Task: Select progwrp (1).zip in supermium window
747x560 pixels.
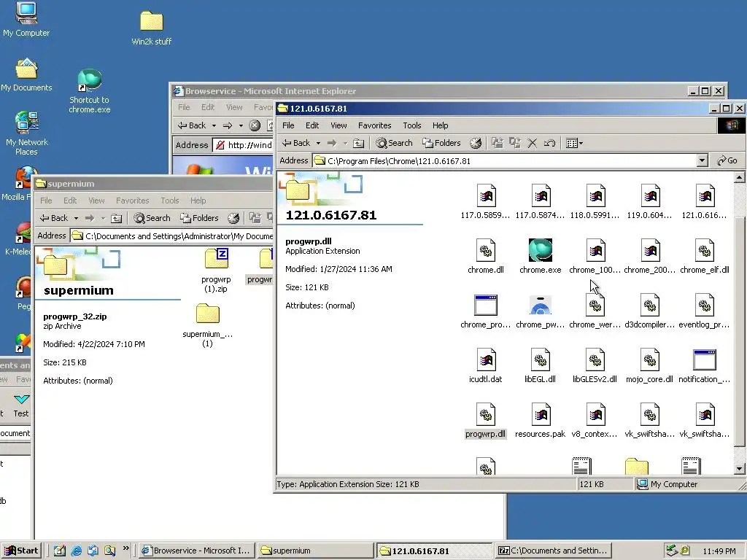Action: click(216, 270)
